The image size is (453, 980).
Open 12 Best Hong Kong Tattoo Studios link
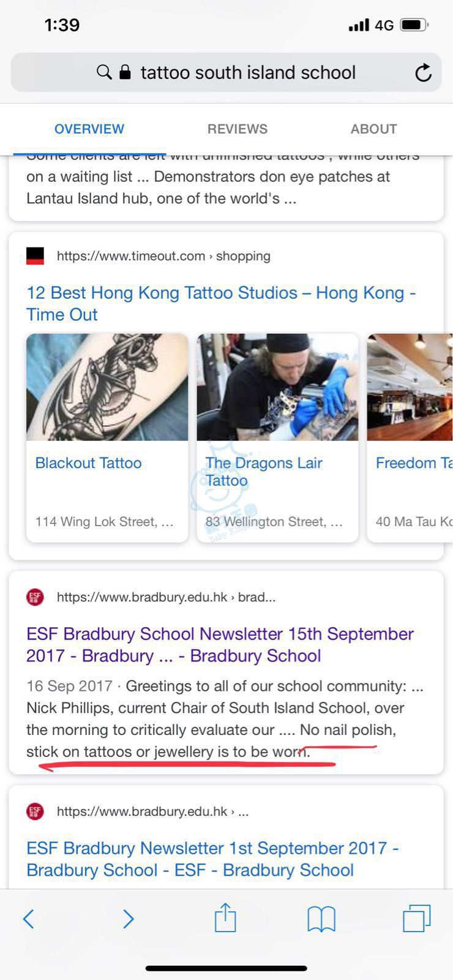(221, 303)
